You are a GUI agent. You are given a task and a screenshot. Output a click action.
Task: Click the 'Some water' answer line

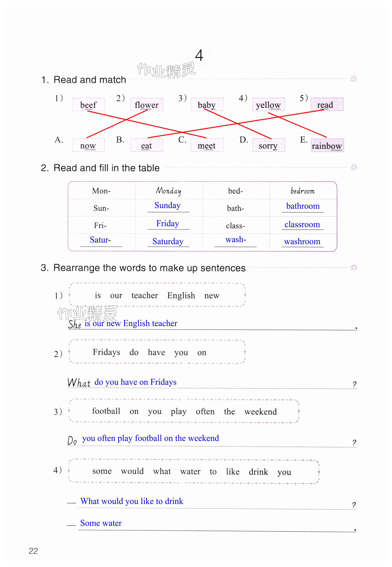click(101, 523)
